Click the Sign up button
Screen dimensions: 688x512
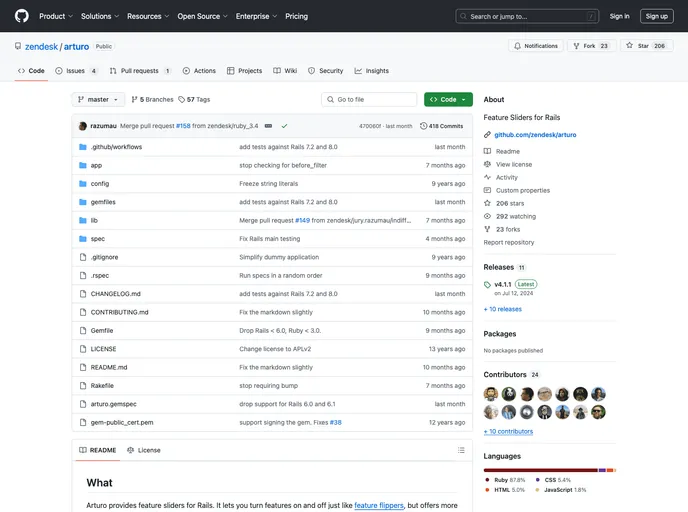(656, 16)
